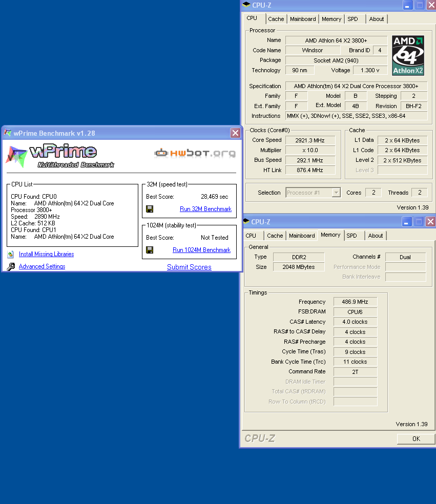Click memory Frequency value 486.9 MHz
This screenshot has width=436, height=504.
[x=355, y=302]
